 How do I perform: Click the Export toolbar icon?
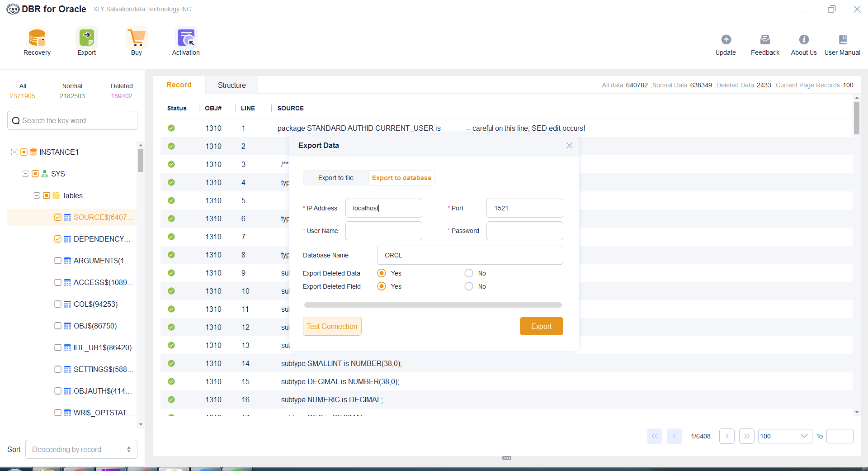tap(86, 38)
